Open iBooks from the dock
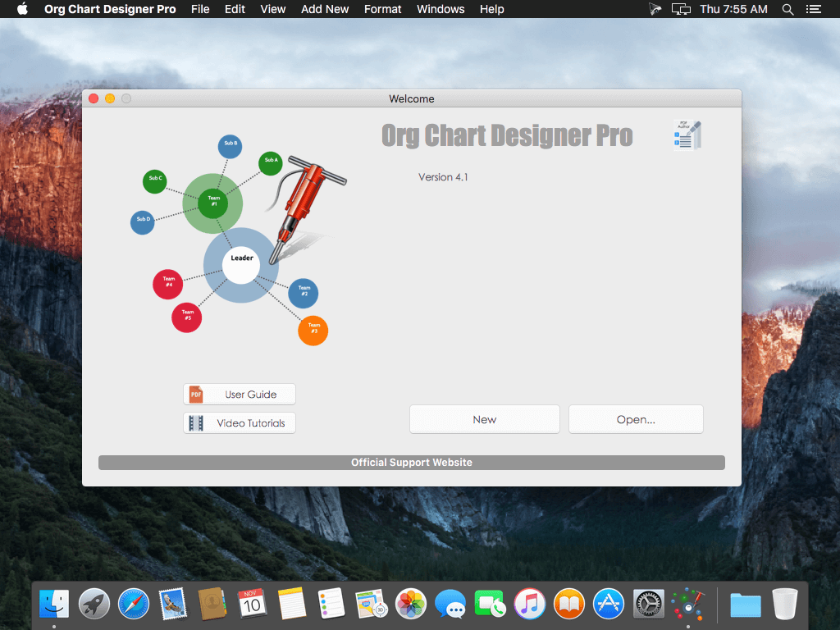Screen dimensions: 840x630 pyautogui.click(x=569, y=603)
